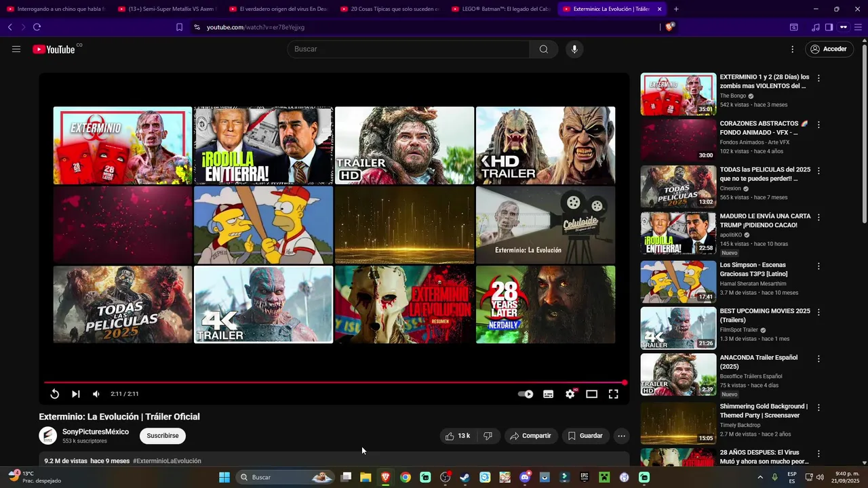Select endscreen thumbnail ¡Rodilla en tierra!

click(x=263, y=145)
